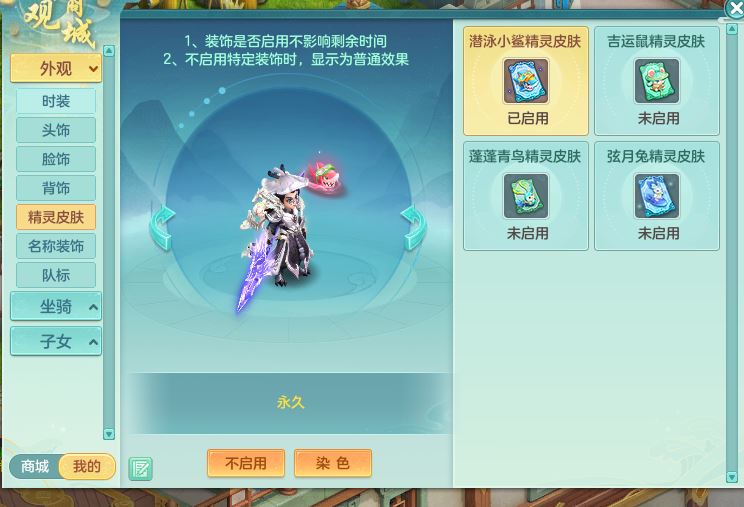Expand the 子女 category
The width and height of the screenshot is (744, 507).
coord(56,341)
